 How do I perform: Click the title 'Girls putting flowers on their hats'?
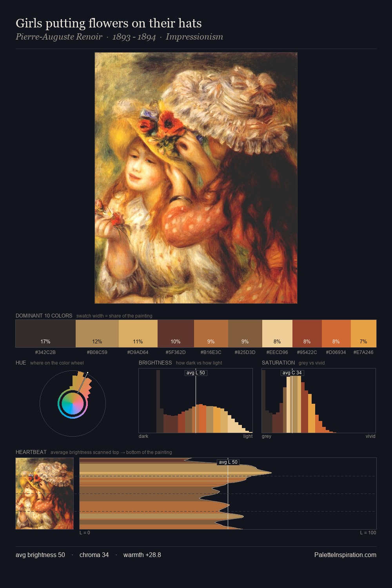coord(109,23)
